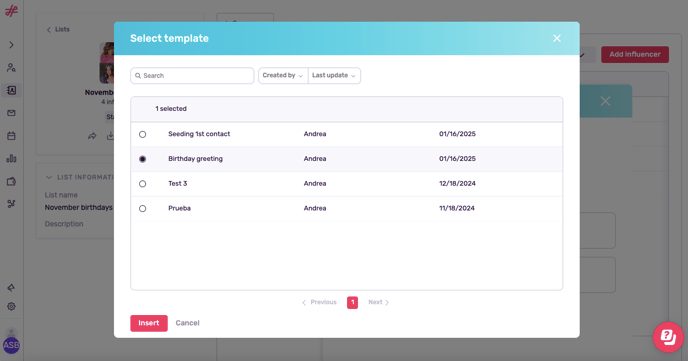
Task: Select the Birthday greeting radio button
Action: [x=143, y=159]
